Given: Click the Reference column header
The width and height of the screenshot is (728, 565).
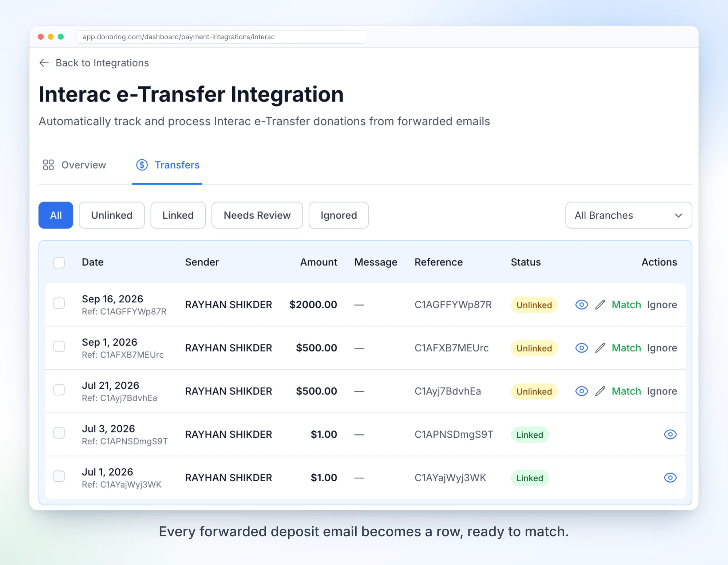Looking at the screenshot, I should 439,262.
